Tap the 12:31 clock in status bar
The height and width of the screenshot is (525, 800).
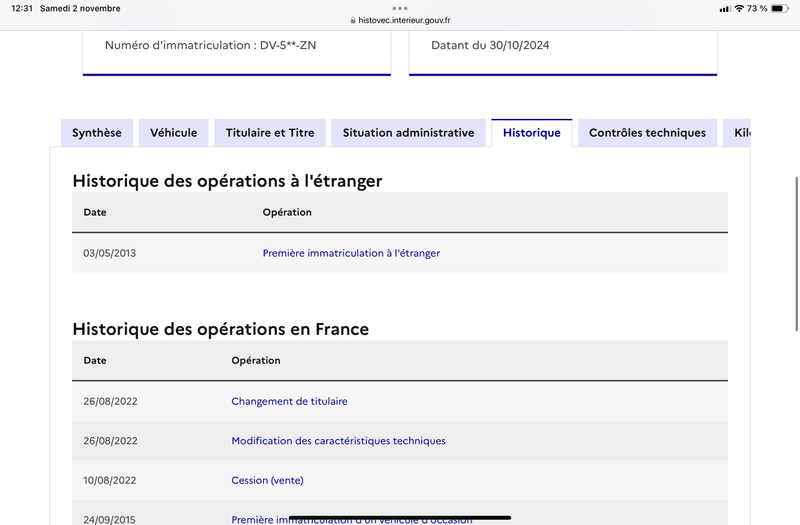pyautogui.click(x=22, y=8)
